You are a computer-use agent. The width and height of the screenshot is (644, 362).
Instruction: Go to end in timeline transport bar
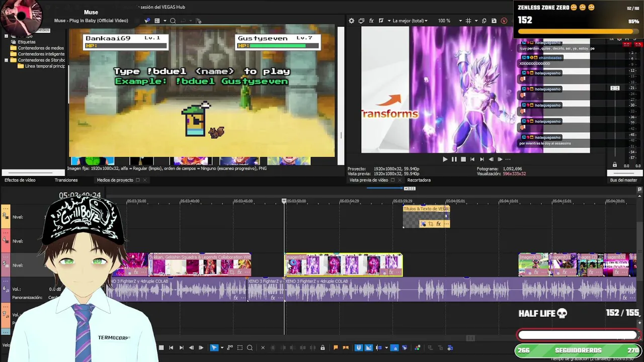point(181,347)
